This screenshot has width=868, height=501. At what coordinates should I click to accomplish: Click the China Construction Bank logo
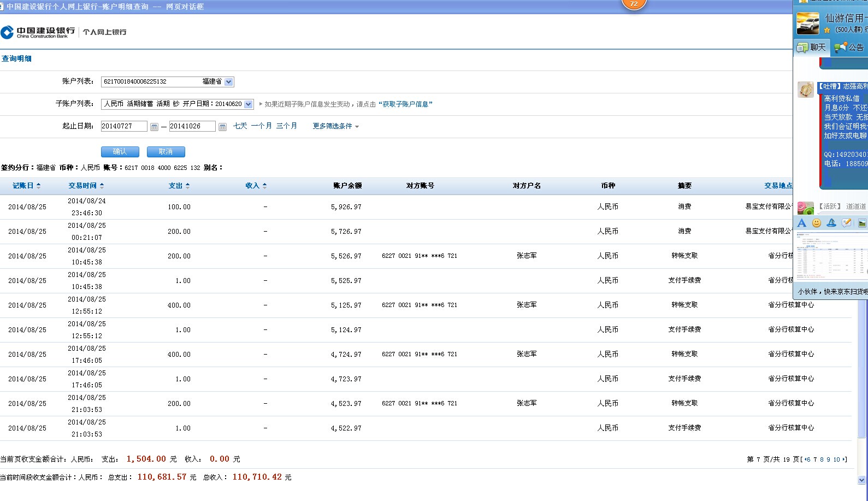(x=38, y=32)
